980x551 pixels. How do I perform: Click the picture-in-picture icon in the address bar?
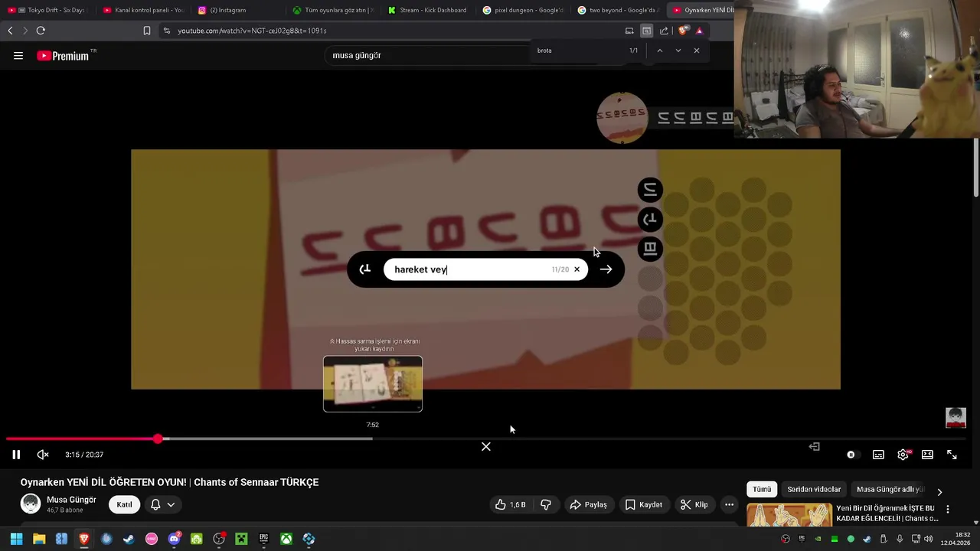tap(646, 31)
